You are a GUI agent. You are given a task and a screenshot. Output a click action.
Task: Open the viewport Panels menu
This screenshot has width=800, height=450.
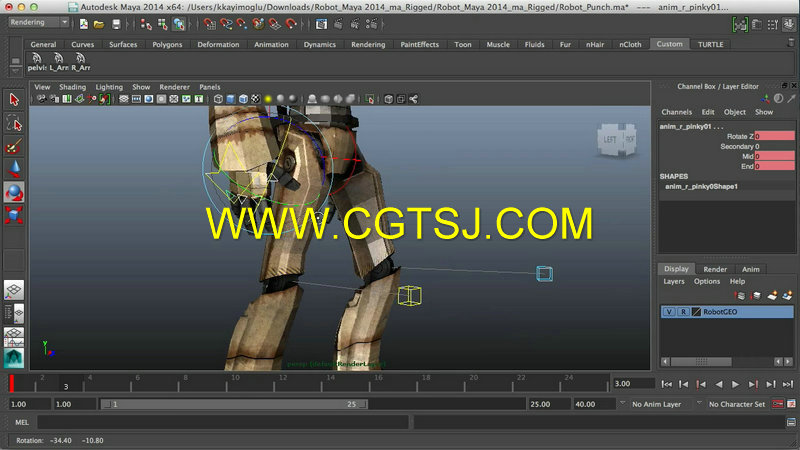pos(210,87)
